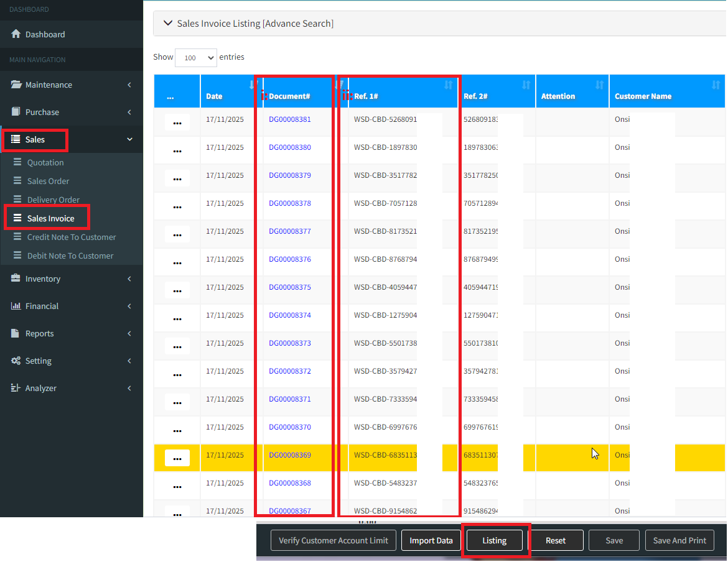This screenshot has height=562, width=728.
Task: Collapse Sales Invoice Listing advance search panel
Action: 167,24
